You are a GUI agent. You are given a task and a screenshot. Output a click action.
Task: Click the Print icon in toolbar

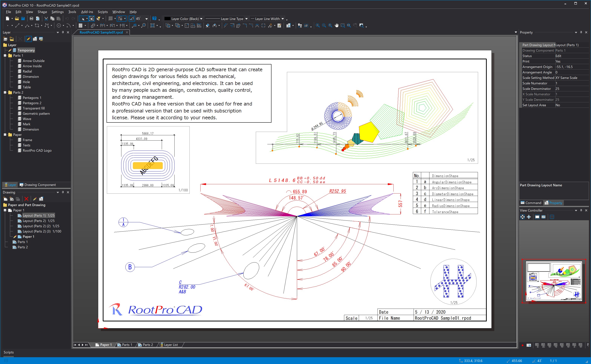31,18
